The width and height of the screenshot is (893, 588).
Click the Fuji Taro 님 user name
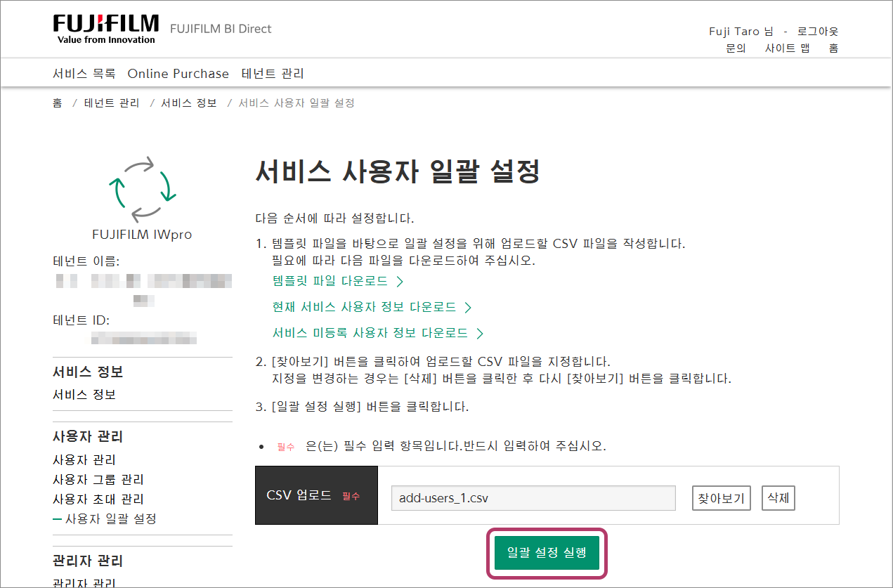point(741,32)
